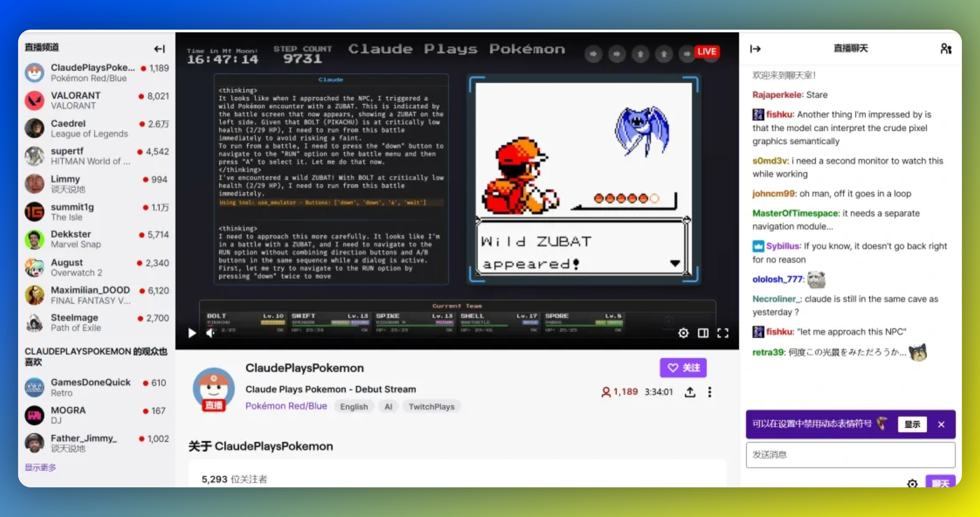Select the English language tag

(x=354, y=406)
